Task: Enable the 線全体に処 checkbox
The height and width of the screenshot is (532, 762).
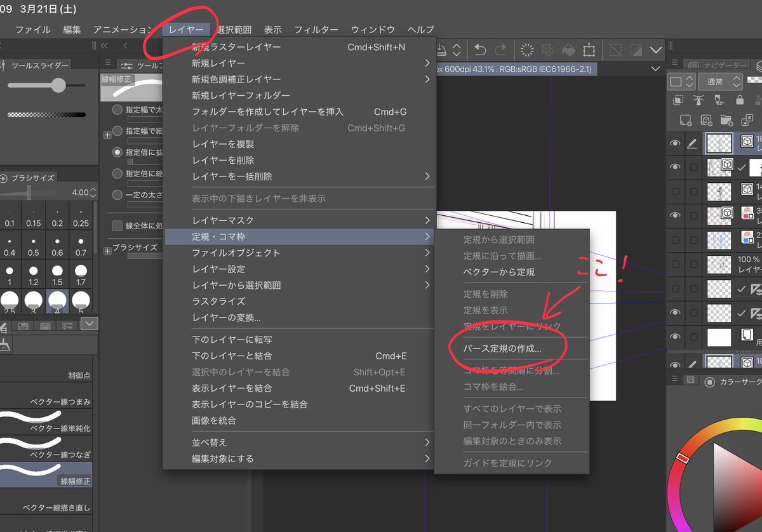Action: click(117, 225)
